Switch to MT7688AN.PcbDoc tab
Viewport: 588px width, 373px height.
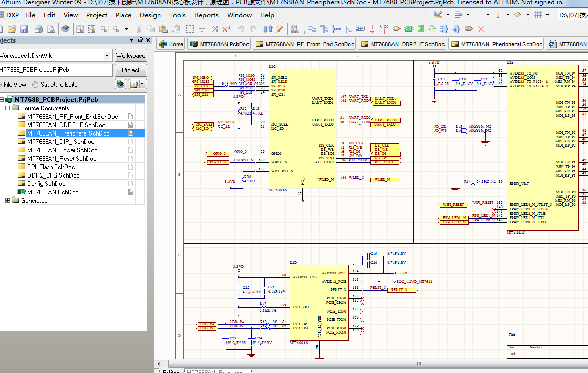click(x=219, y=44)
